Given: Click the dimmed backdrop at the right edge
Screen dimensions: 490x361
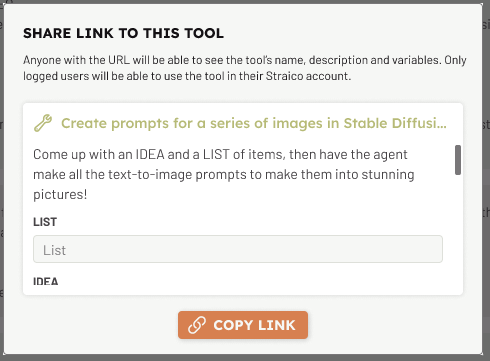Looking at the screenshot, I should tap(487, 180).
